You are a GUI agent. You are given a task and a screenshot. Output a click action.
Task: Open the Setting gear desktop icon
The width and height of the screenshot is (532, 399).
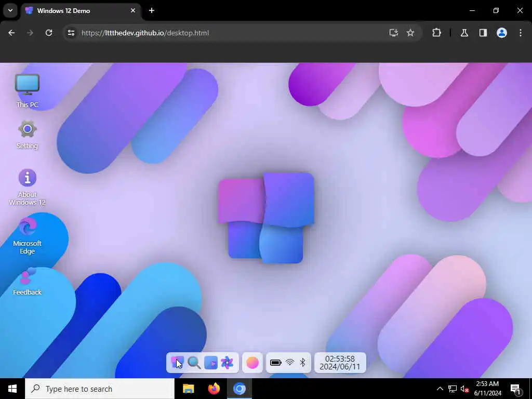tap(27, 135)
